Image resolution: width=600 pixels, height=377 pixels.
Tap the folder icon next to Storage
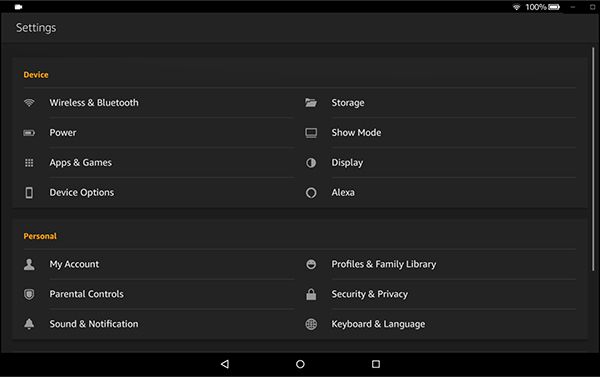[311, 103]
